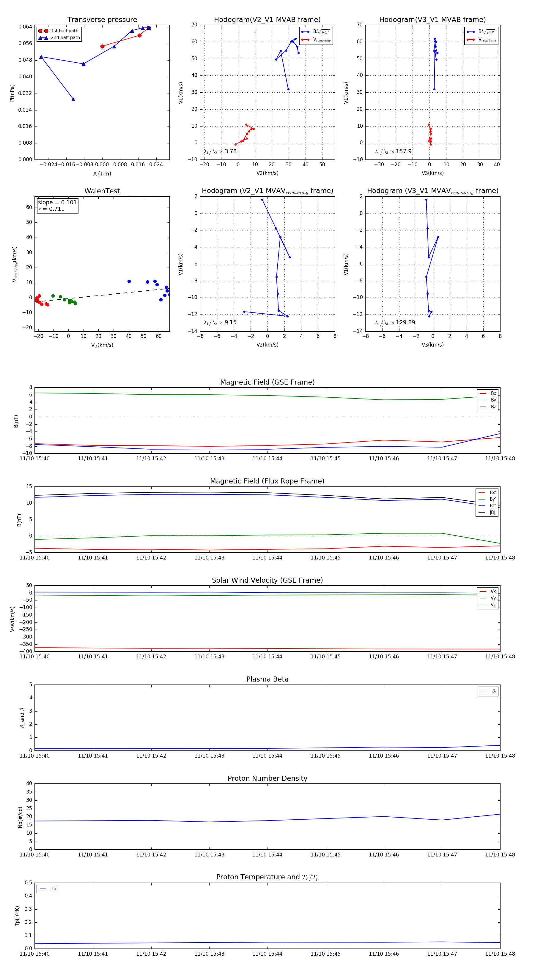The height and width of the screenshot is (980, 535).
Task: Click the eigenvalue ratio annotation reading 129.89
Action: (395, 323)
